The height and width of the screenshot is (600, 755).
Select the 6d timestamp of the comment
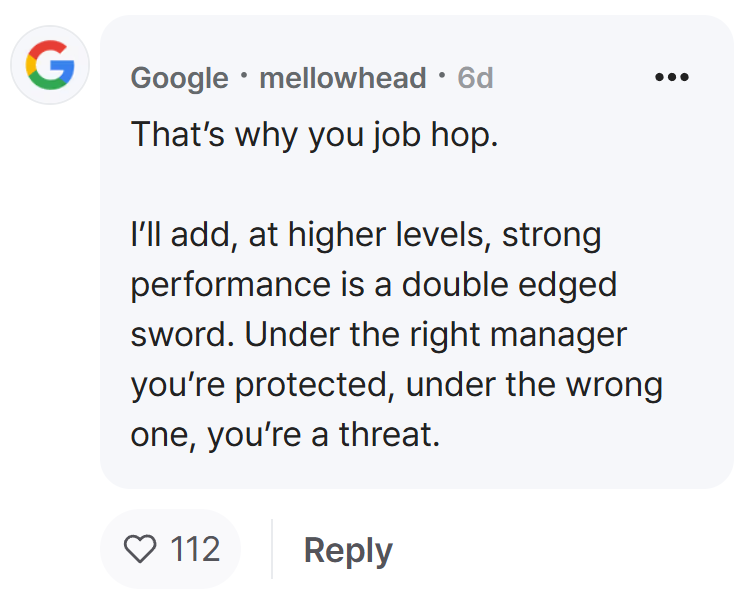[475, 78]
